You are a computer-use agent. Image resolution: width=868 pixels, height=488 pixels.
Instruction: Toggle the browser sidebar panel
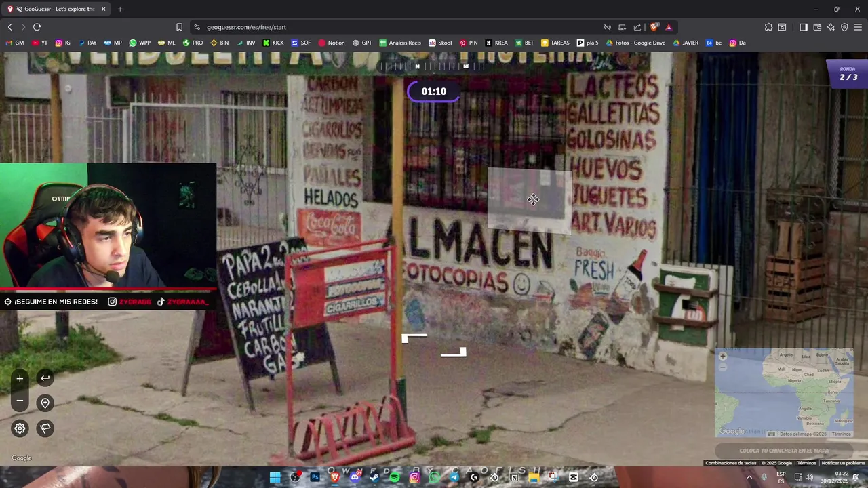click(x=804, y=27)
